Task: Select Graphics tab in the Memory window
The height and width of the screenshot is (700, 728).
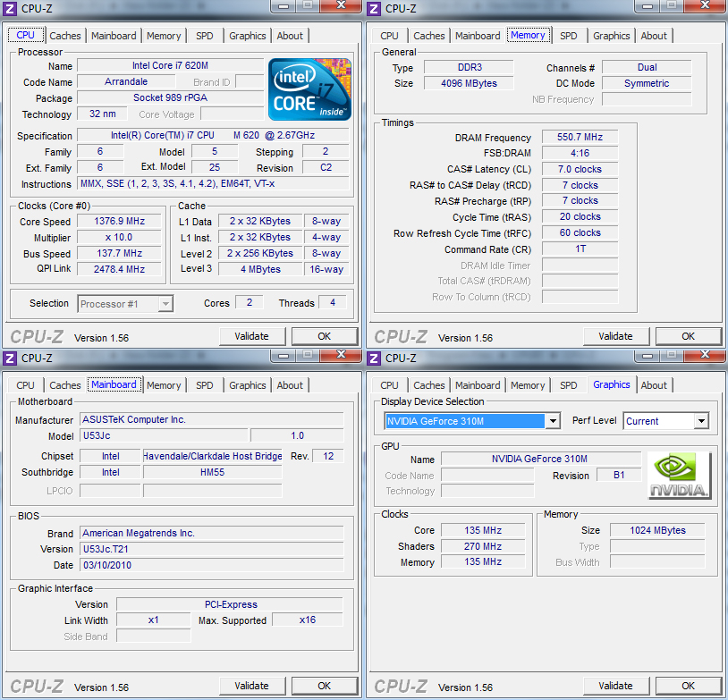Action: tap(612, 36)
